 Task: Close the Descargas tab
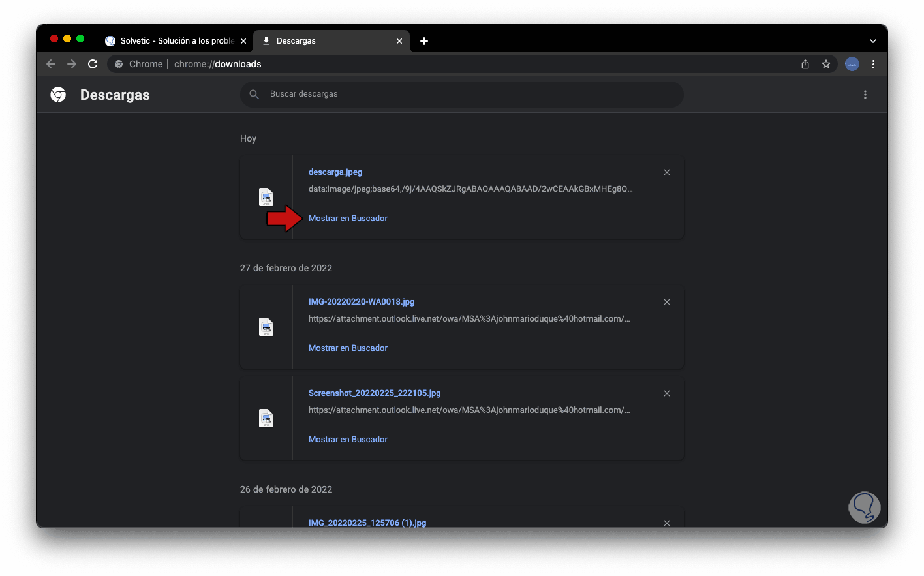pos(399,41)
